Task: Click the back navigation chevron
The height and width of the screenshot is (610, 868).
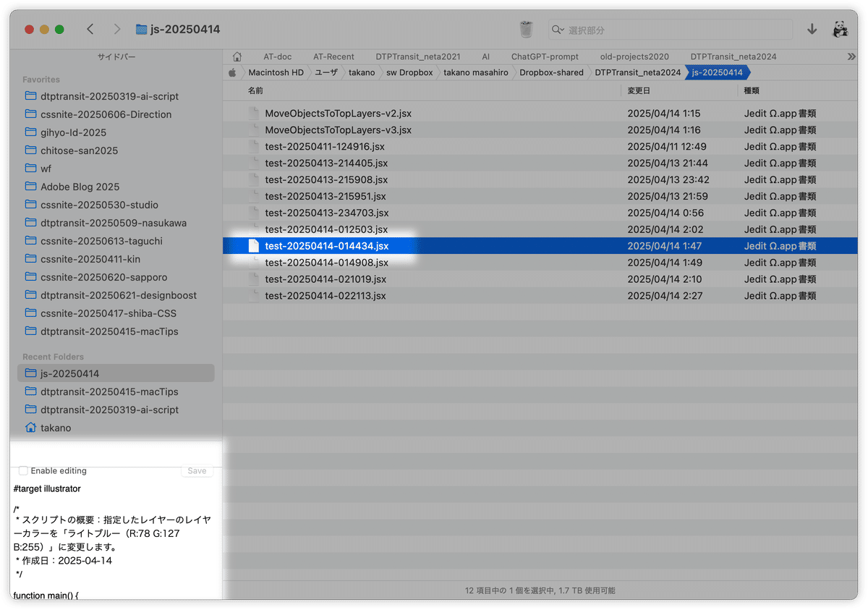Action: (90, 29)
